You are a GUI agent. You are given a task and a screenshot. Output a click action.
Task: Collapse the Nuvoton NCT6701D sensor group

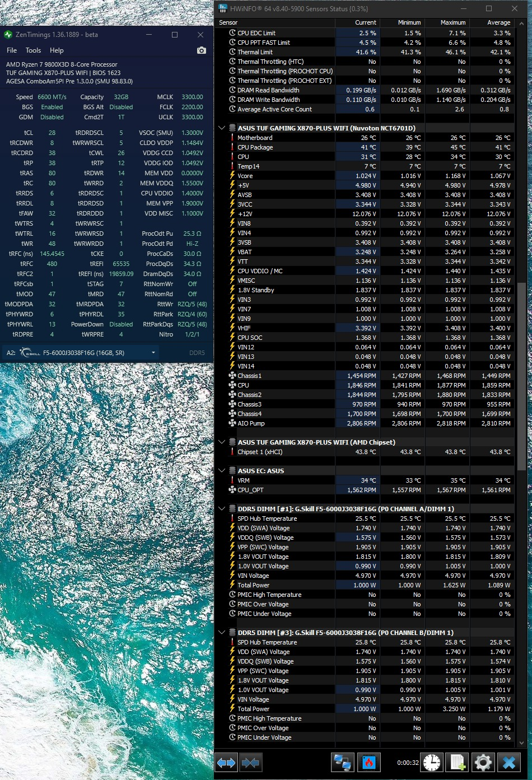222,128
